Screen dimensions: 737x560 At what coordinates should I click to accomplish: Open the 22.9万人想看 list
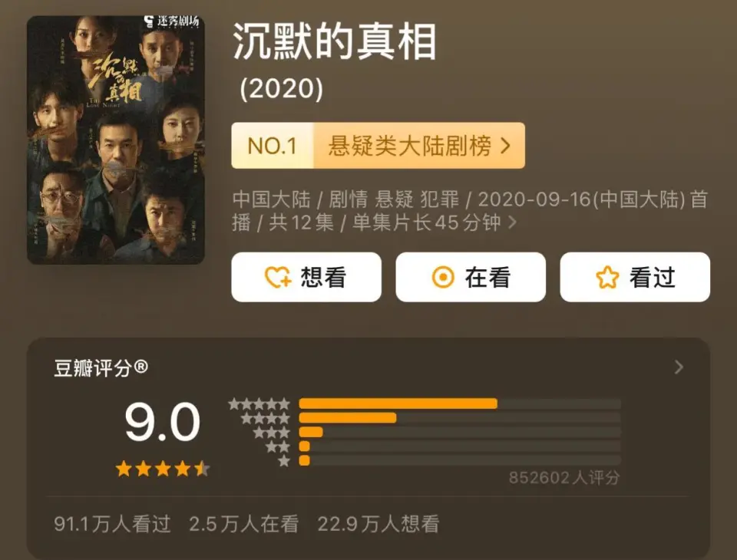tap(378, 525)
